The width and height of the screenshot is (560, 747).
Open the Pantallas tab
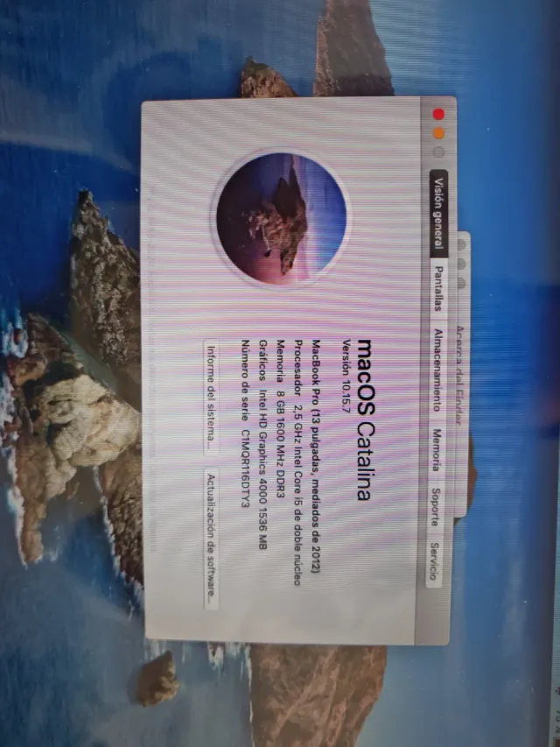(x=438, y=289)
